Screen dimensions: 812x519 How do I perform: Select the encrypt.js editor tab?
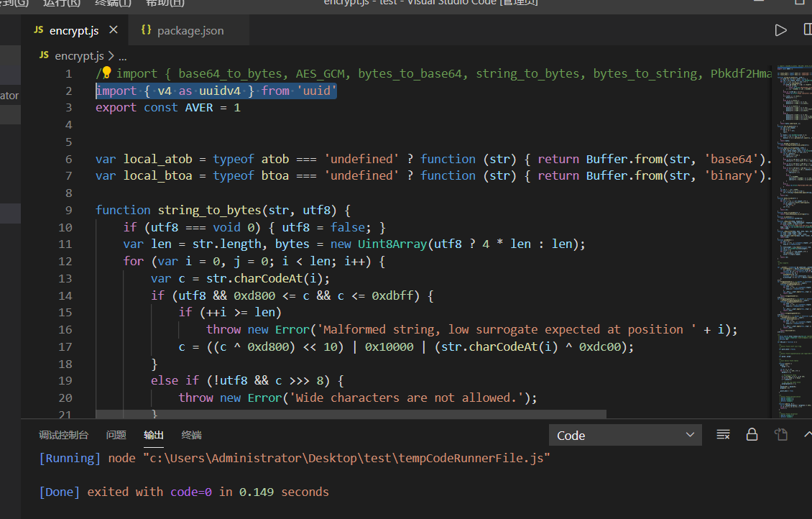pos(74,31)
